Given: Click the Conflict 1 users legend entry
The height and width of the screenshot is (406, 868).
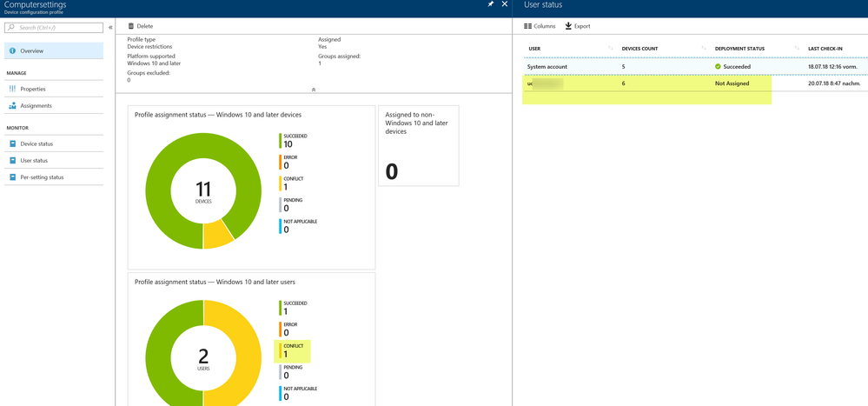Looking at the screenshot, I should point(293,350).
